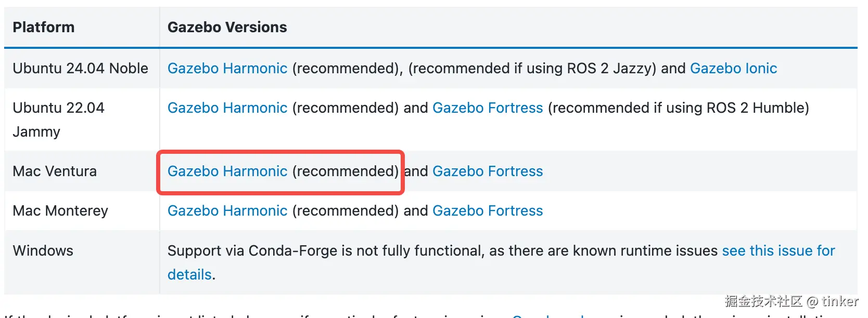Select the Ubuntu 22.04 Jammy platform cell
This screenshot has width=868, height=318.
pyautogui.click(x=58, y=119)
